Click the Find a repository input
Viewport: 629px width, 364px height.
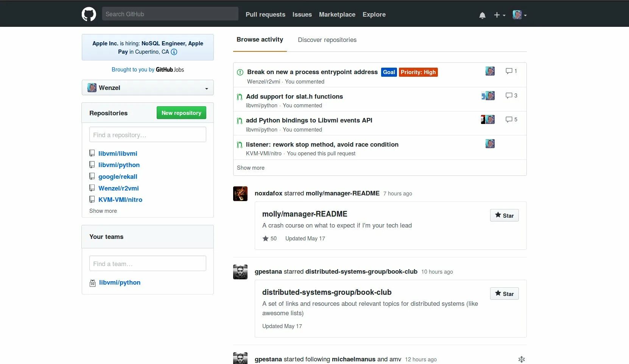point(148,135)
